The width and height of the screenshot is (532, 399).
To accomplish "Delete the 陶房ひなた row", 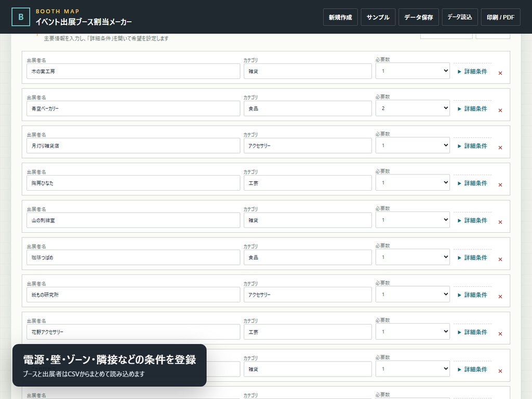I will coord(500,185).
